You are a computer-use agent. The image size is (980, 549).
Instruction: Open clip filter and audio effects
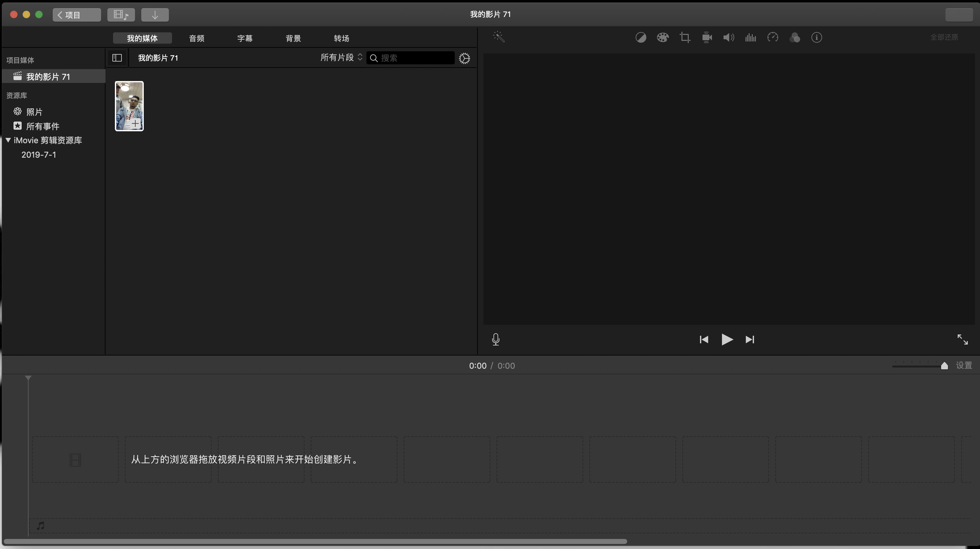[794, 37]
